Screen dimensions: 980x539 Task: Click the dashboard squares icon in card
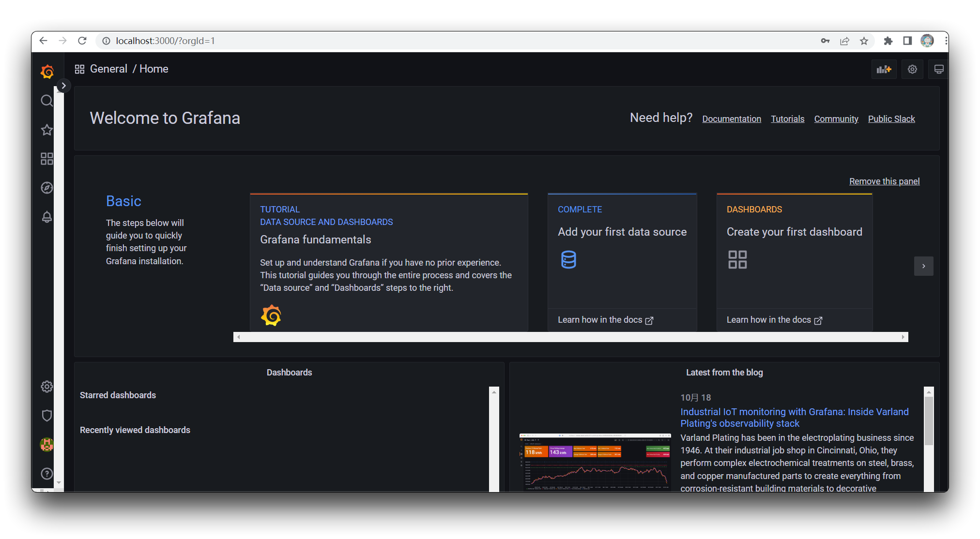coord(737,259)
